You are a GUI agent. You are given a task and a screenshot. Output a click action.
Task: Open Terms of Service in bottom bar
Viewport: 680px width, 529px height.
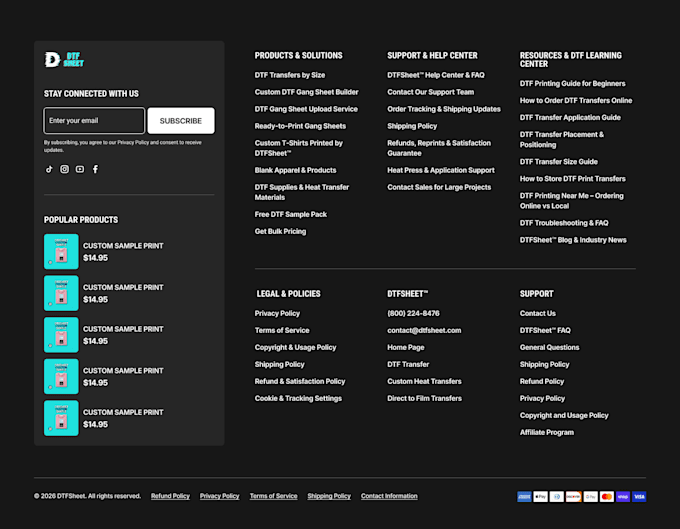(x=273, y=496)
